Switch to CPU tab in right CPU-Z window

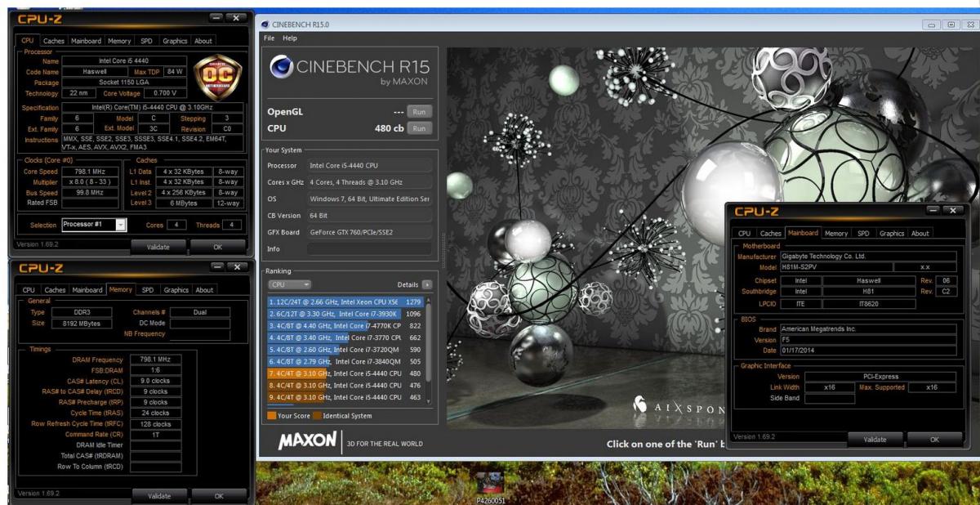point(744,233)
